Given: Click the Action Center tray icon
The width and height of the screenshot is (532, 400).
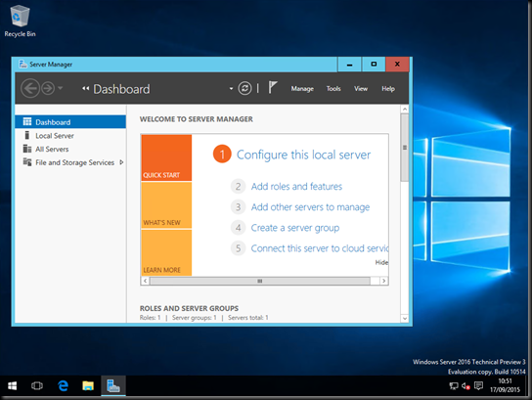Looking at the screenshot, I should coord(478,385).
